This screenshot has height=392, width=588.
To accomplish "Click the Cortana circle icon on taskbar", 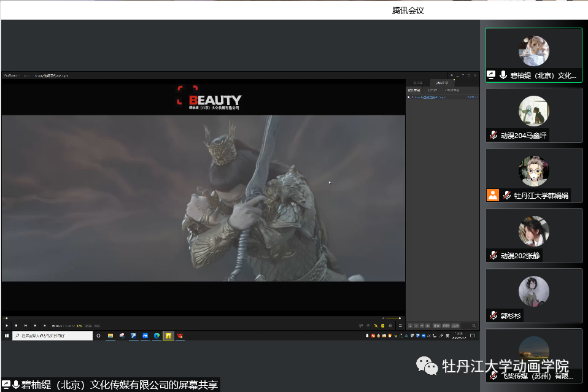I will point(98,336).
